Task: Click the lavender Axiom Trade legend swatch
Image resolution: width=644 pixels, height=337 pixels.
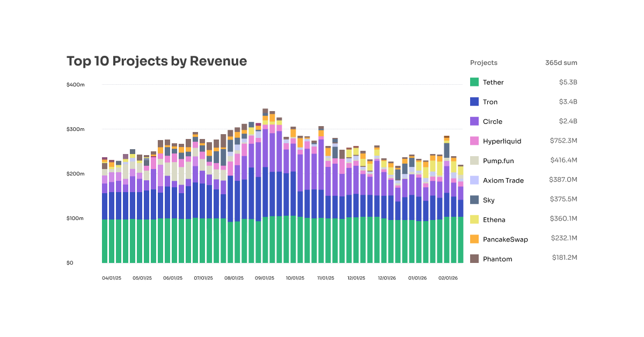Action: tap(474, 180)
